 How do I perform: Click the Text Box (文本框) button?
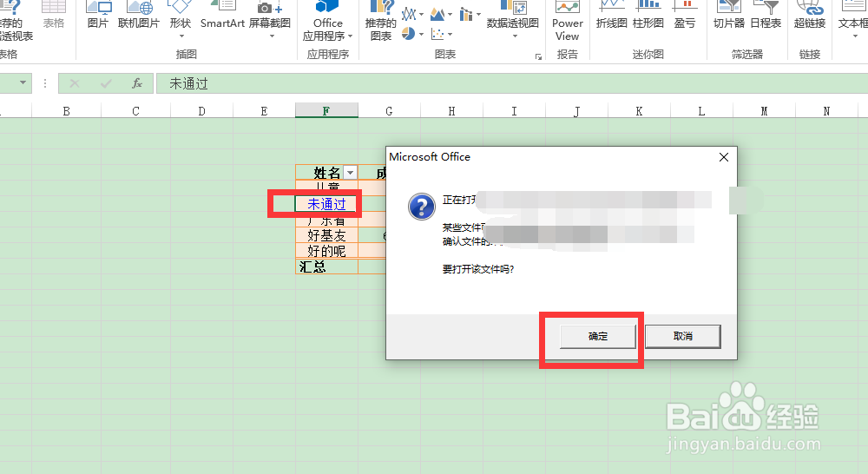pyautogui.click(x=853, y=19)
